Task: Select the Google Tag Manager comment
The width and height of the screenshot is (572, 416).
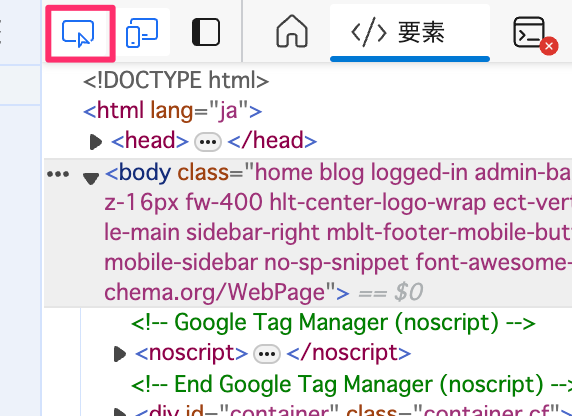Action: 333,323
